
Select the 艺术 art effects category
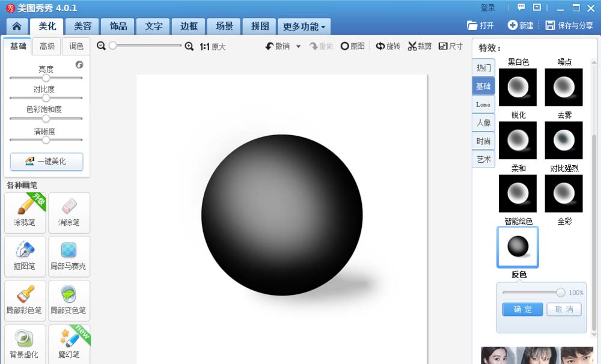click(x=483, y=159)
